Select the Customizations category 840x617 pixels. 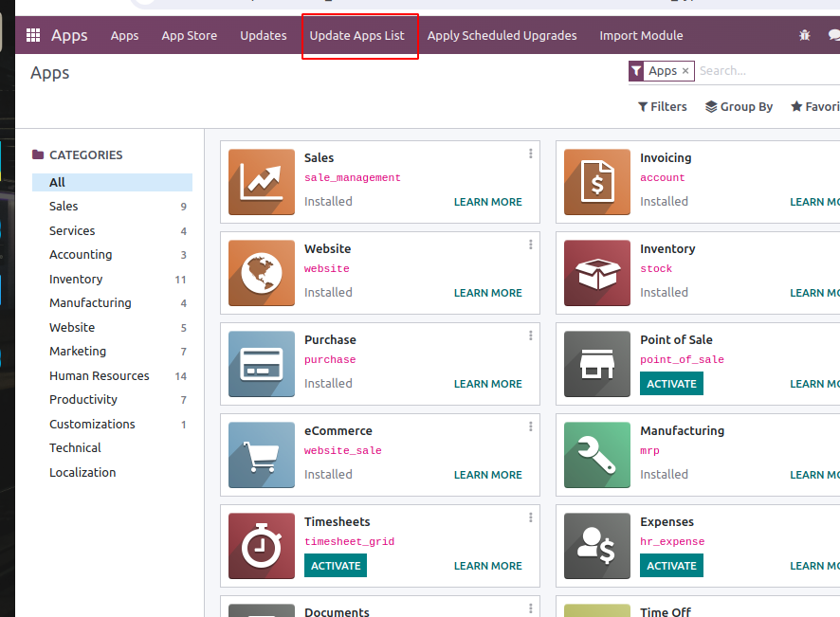coord(112,424)
